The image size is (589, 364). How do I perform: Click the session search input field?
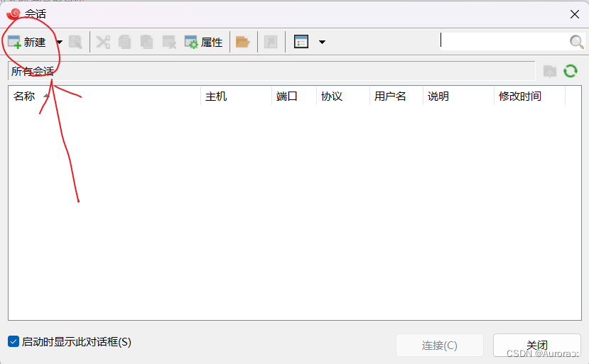point(503,41)
